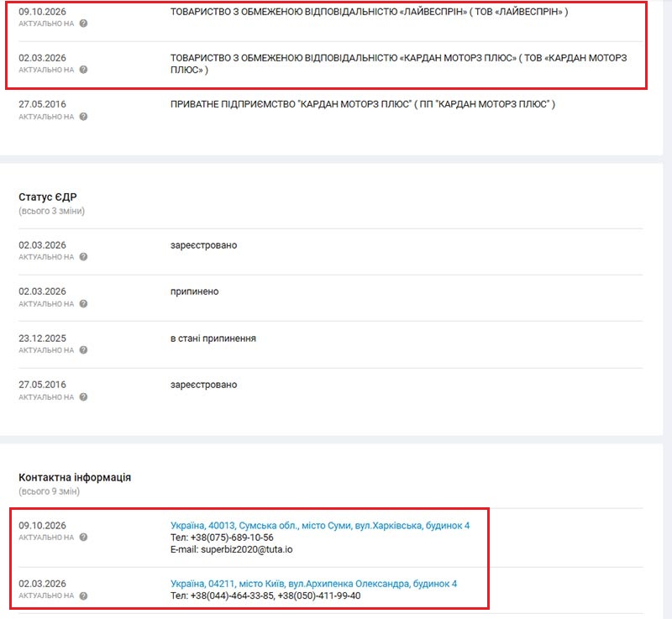Click 'зареєстровано' in the 27.05.2016 status row
This screenshot has height=619, width=672.
[203, 386]
